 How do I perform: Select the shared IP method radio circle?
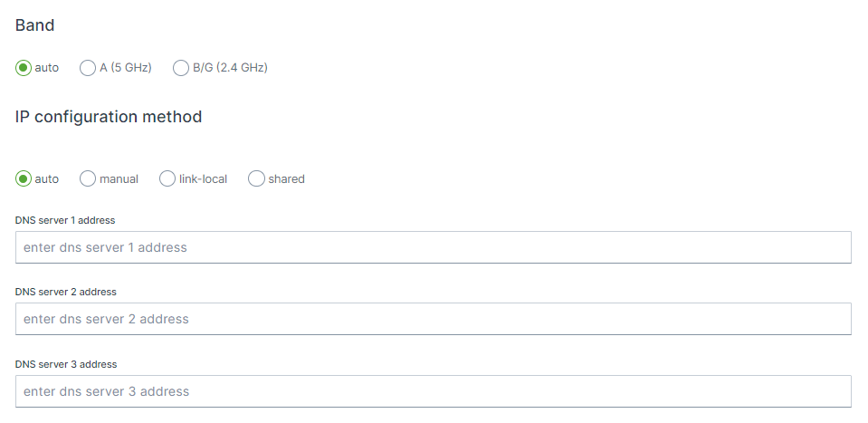256,179
